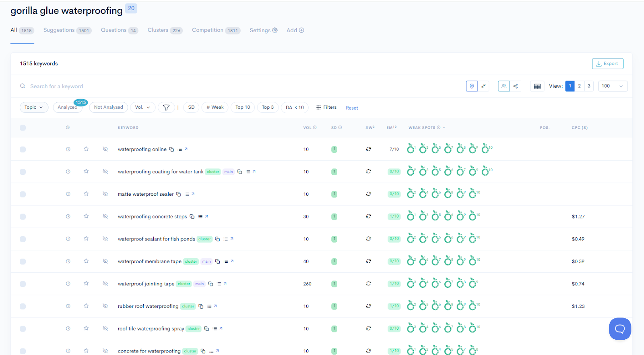Refresh analysis for 'waterproofing concrete steps'
This screenshot has width=644, height=355.
pos(368,216)
